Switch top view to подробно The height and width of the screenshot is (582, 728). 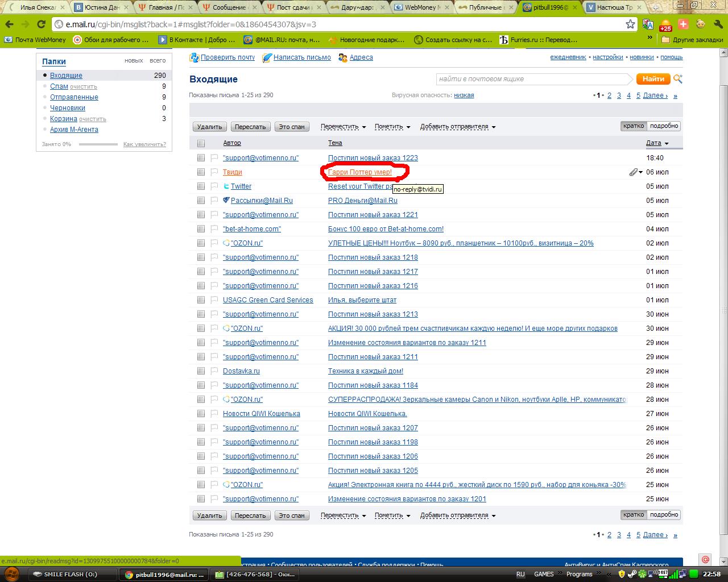(664, 126)
